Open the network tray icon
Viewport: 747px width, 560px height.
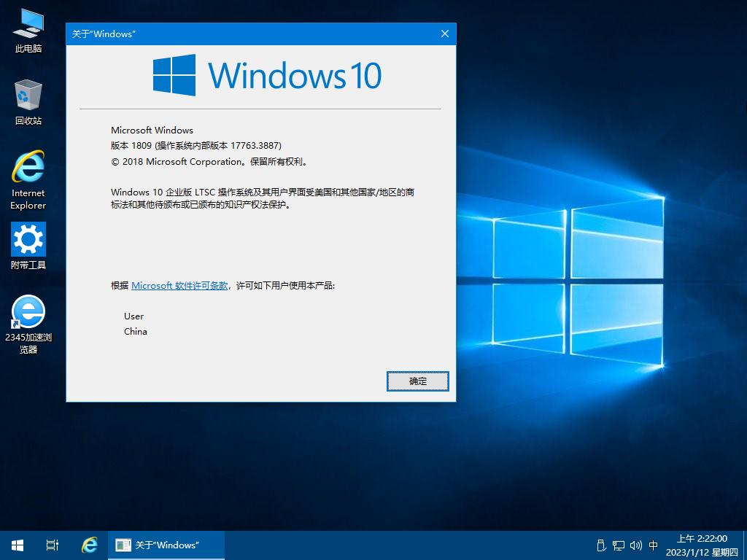pos(619,545)
